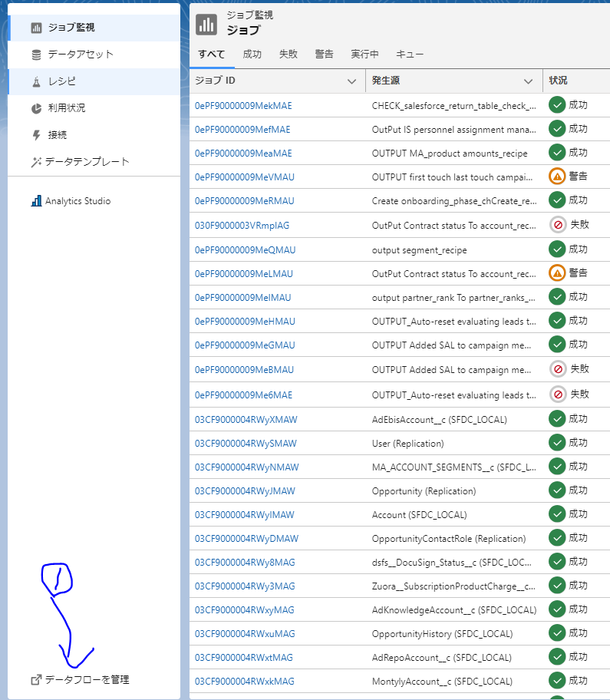Open job 0ePF90000009MefMAE
The width and height of the screenshot is (610, 700).
click(x=242, y=130)
